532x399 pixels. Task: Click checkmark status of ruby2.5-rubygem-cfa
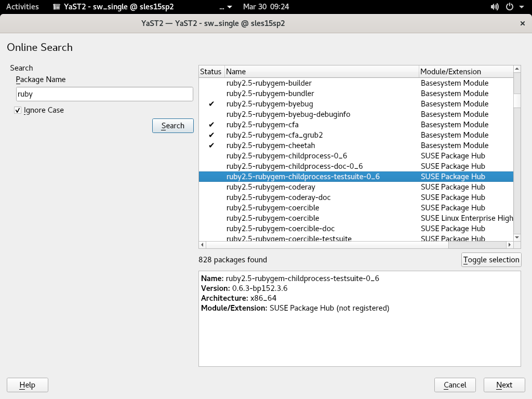(211, 125)
